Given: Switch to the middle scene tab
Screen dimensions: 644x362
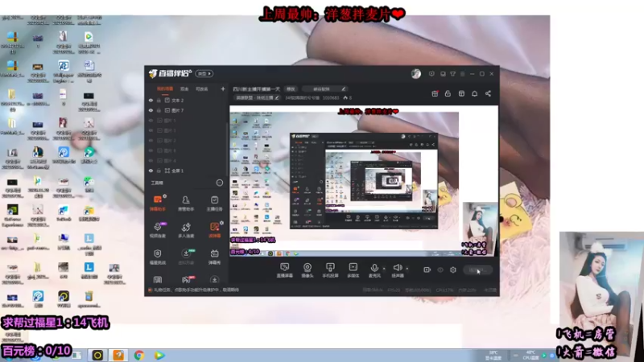Looking at the screenshot, I should 184,88.
